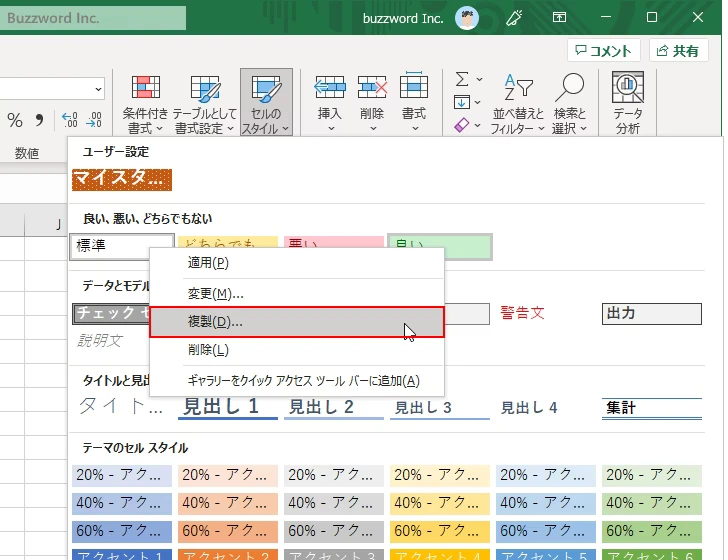Apply yellow 20% - アク... style

440,475
